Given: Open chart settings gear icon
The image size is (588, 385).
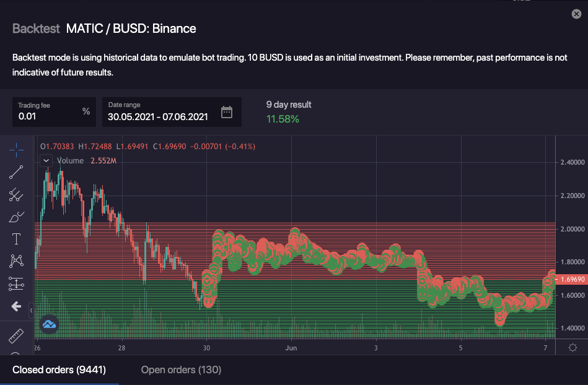Looking at the screenshot, I should 573,347.
